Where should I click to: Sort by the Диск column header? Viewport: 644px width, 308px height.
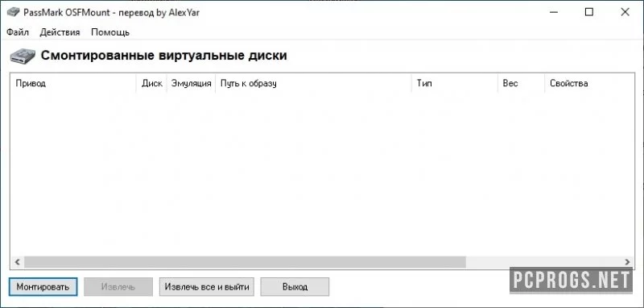point(151,84)
